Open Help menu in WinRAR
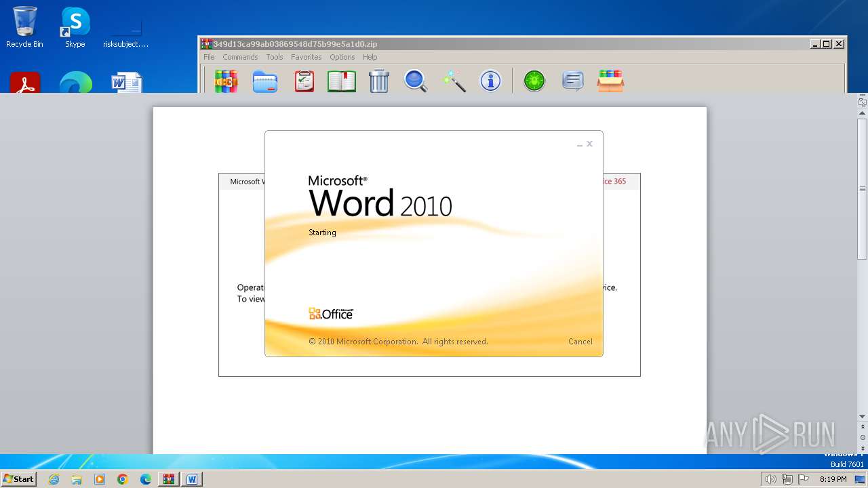The image size is (868, 488). click(370, 57)
